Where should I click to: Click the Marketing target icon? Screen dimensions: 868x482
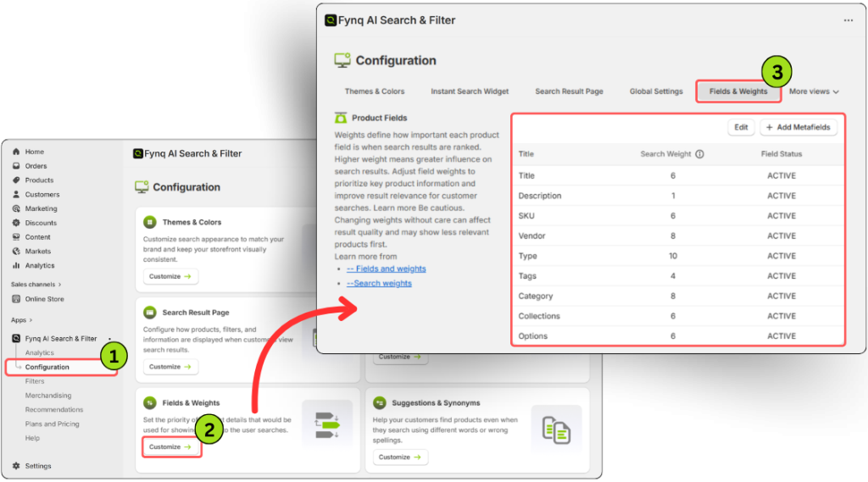(16, 208)
